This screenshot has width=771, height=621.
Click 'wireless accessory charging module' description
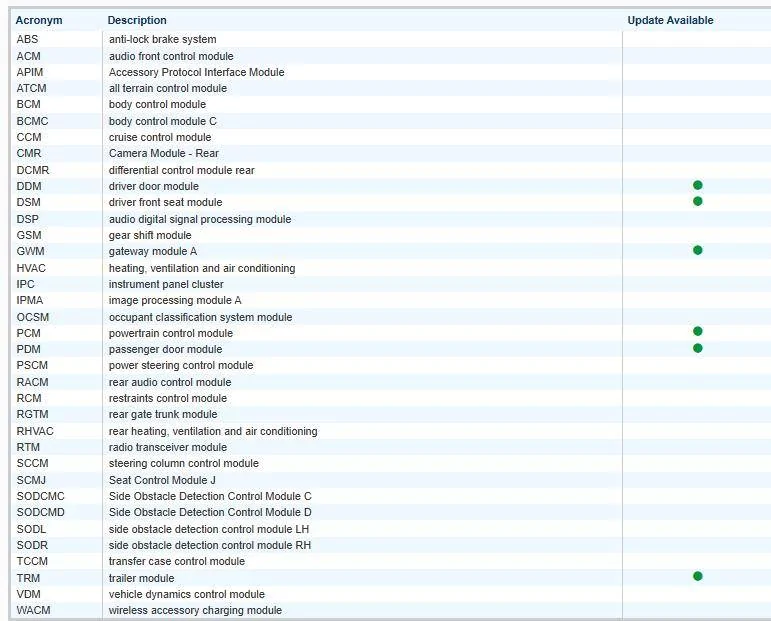[195, 610]
